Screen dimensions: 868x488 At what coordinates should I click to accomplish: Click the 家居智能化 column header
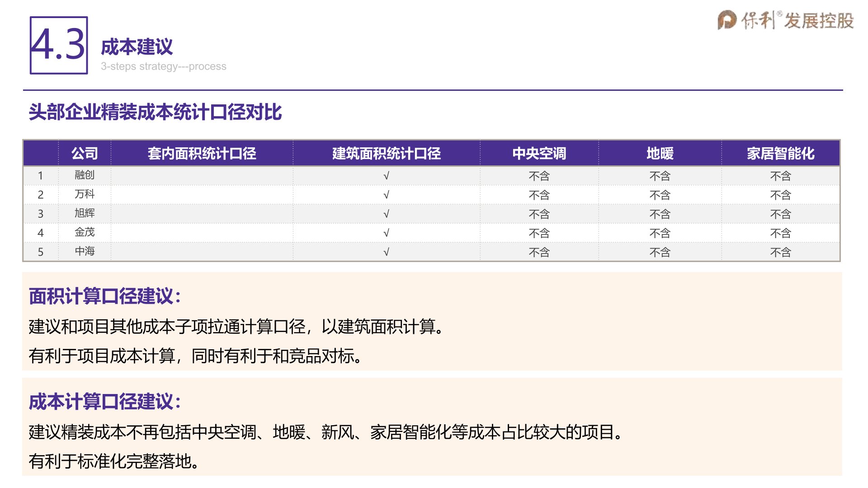tap(780, 154)
